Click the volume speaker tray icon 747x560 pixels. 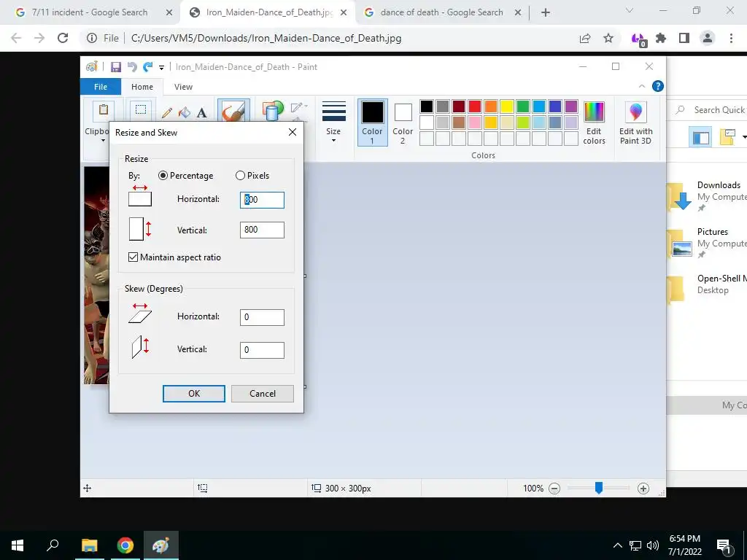coord(653,545)
